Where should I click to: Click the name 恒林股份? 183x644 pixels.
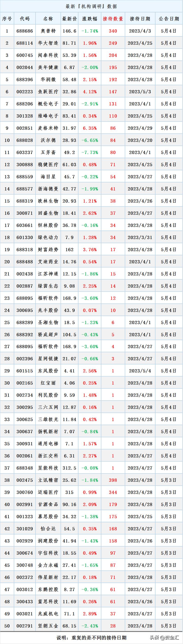(x=48, y=225)
